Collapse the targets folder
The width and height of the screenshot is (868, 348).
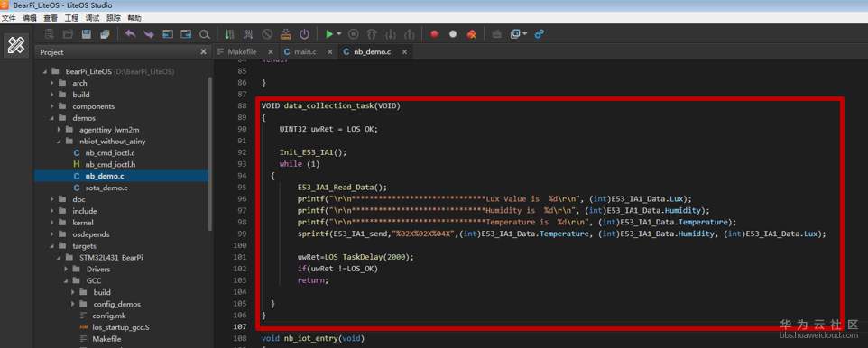pyautogui.click(x=51, y=245)
